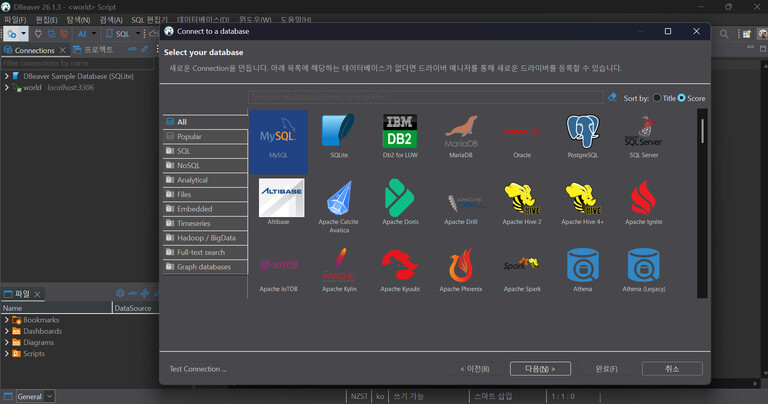
Task: Click the driver list vertical scrollbar
Action: (x=702, y=203)
